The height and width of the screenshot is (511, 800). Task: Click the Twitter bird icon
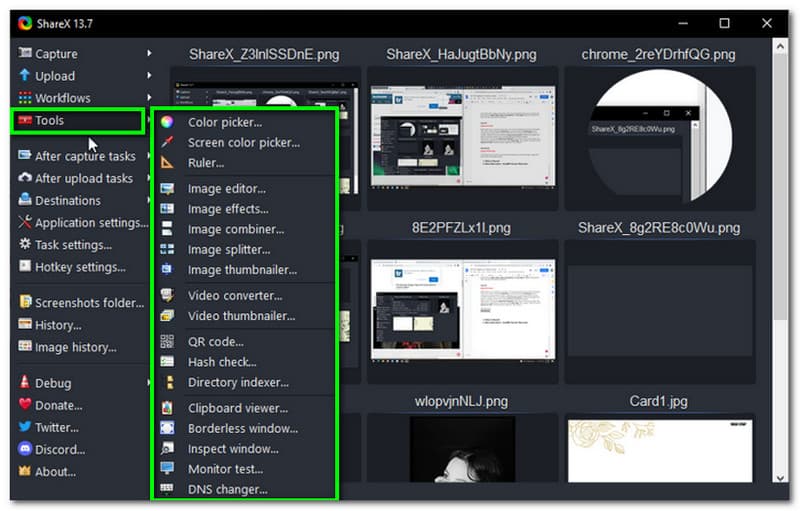24,427
